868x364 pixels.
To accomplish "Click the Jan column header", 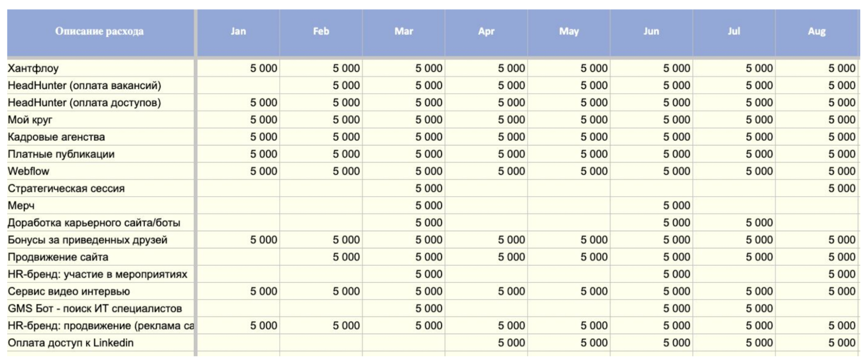I will (x=238, y=32).
